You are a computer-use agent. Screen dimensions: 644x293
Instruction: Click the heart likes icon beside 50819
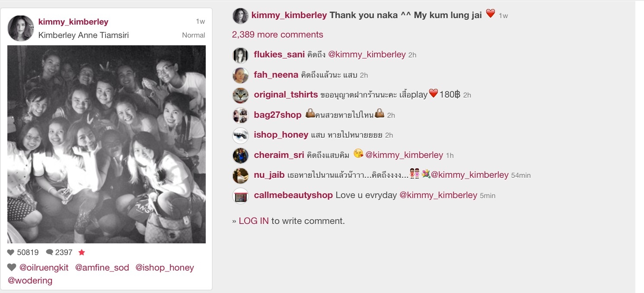pyautogui.click(x=11, y=252)
